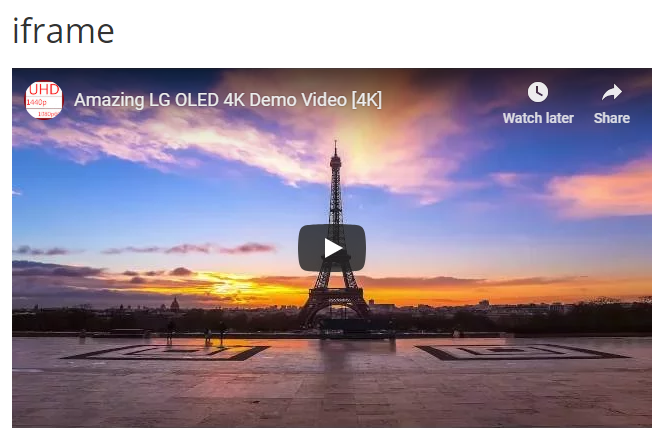
Task: Click the white triangle inside the play button
Action: tap(333, 248)
